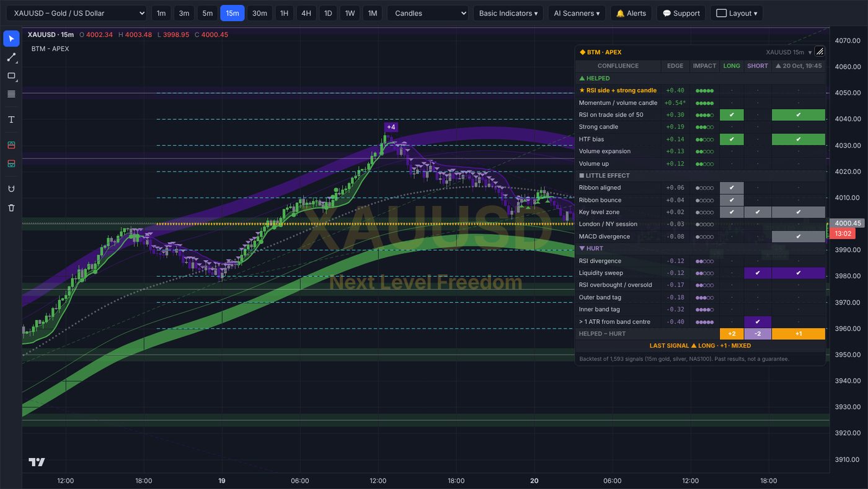Select the trend line drawing tool
Image resolution: width=868 pixels, height=489 pixels.
pyautogui.click(x=11, y=57)
